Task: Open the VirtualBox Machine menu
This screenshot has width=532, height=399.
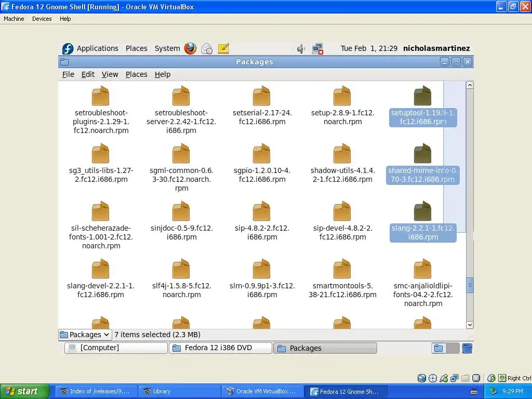Action: (14, 19)
